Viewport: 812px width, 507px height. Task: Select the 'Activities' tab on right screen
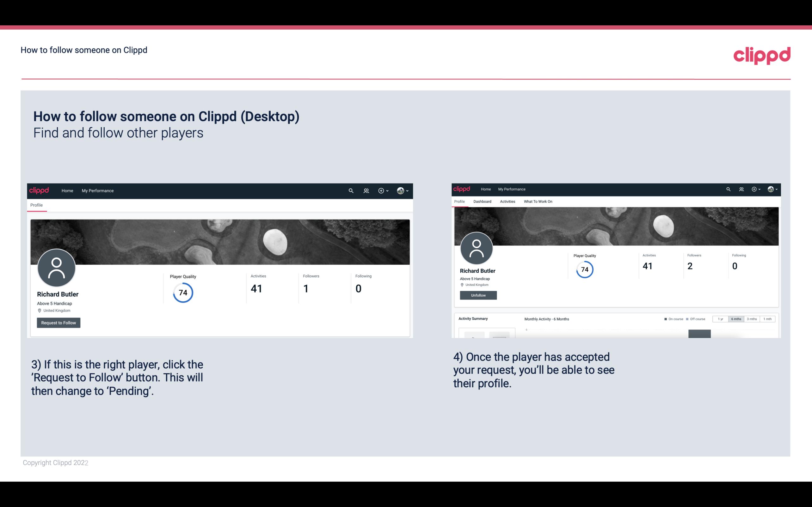pyautogui.click(x=507, y=202)
